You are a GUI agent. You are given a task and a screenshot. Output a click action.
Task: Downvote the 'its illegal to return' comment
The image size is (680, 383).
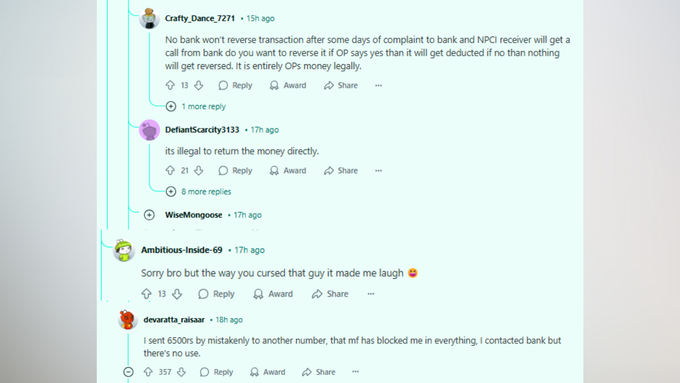point(199,170)
